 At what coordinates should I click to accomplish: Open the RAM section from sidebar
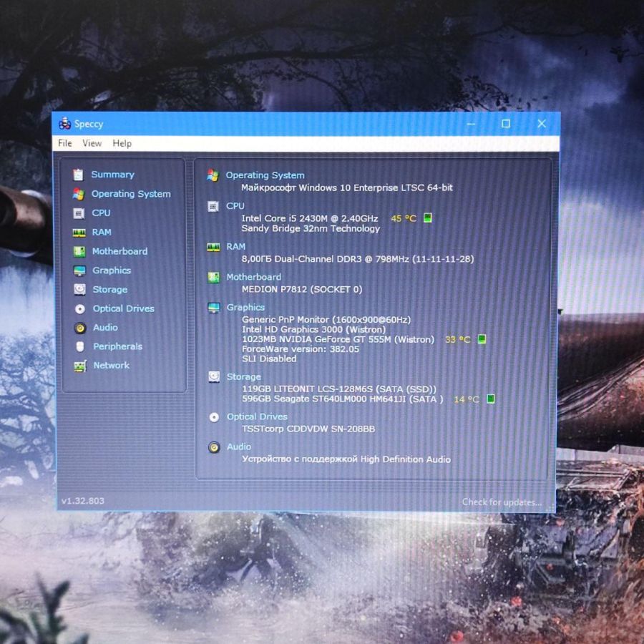coord(102,232)
